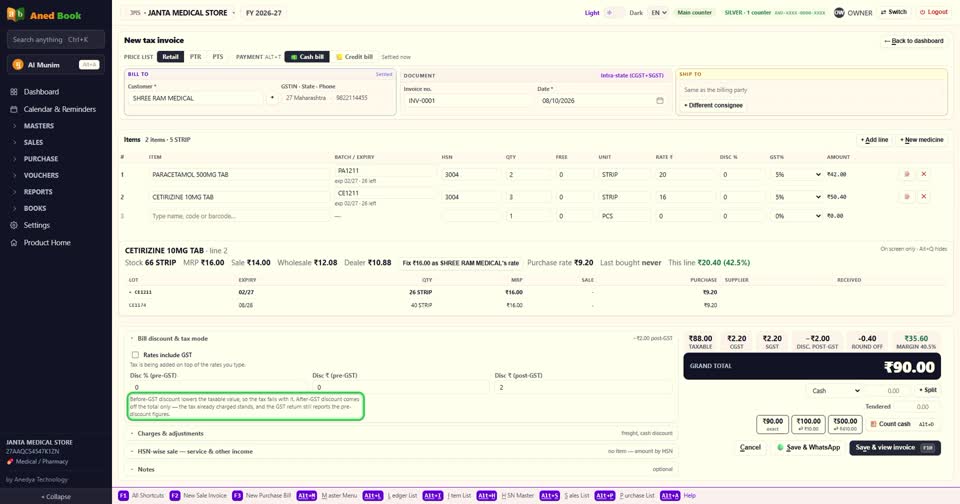This screenshot has height=504, width=960.
Task: Open the EN language dropdown
Action: (x=659, y=13)
